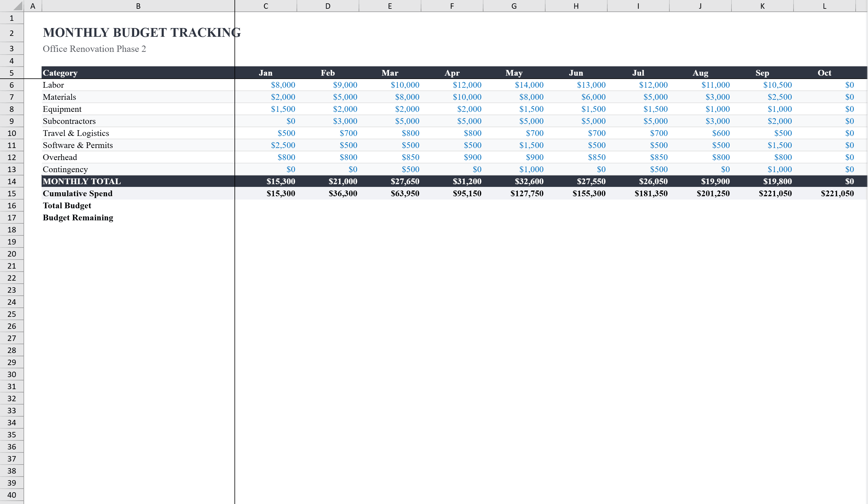Select the Total Budget label cell

coord(67,205)
